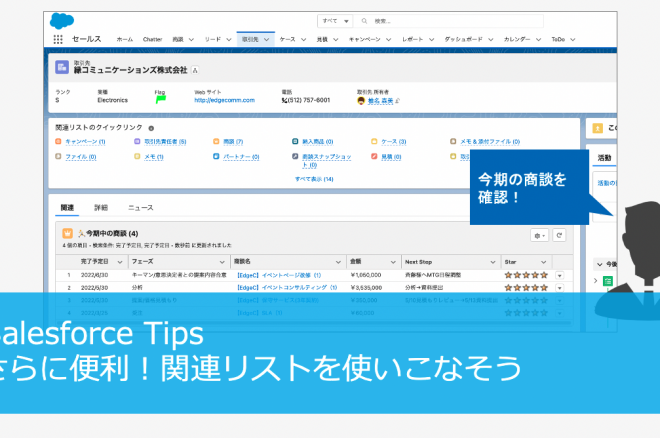Open 【EdgeC】イベントページ改修 opportunity link

279,275
